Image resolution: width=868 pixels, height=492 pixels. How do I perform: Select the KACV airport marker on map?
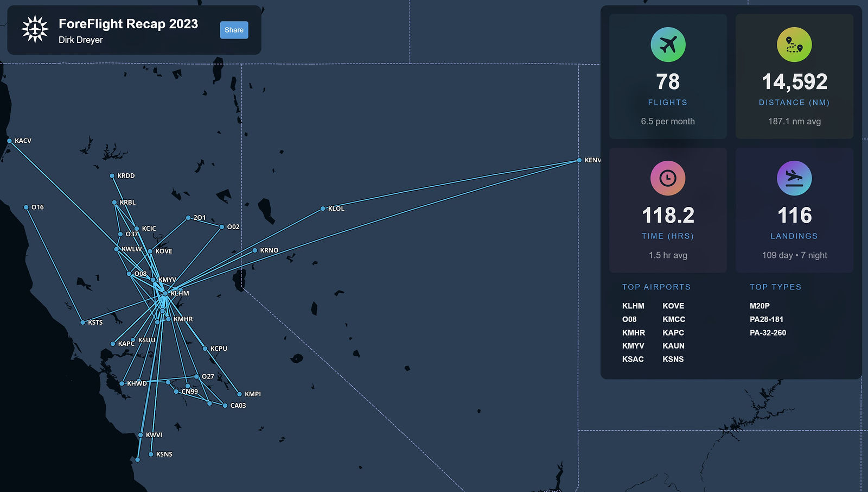(x=10, y=141)
